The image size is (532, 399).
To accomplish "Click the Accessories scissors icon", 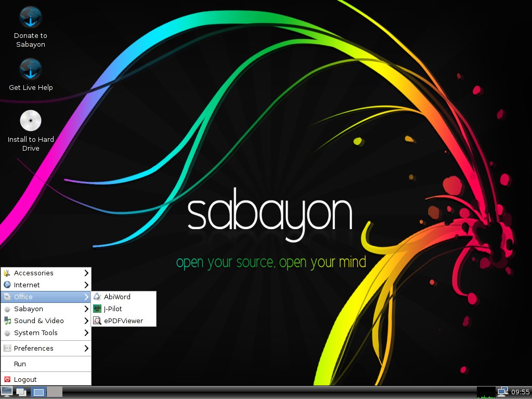I will pyautogui.click(x=7, y=273).
